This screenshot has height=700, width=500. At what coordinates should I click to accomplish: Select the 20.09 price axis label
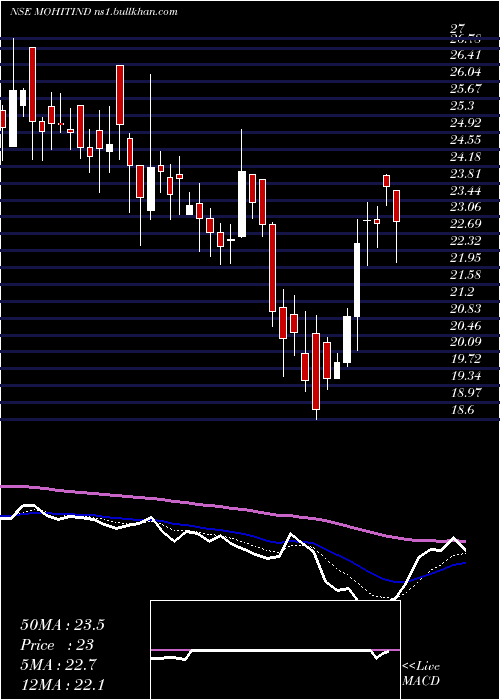(466, 342)
